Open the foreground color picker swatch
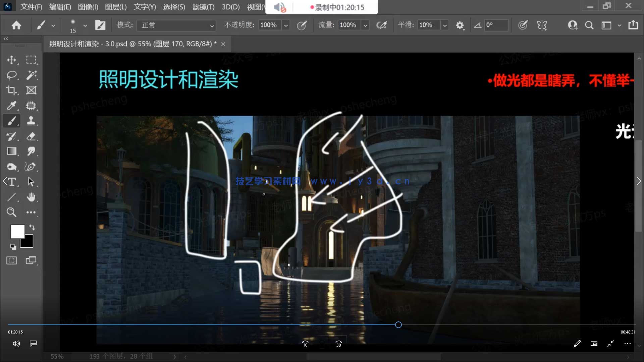 pos(17,231)
